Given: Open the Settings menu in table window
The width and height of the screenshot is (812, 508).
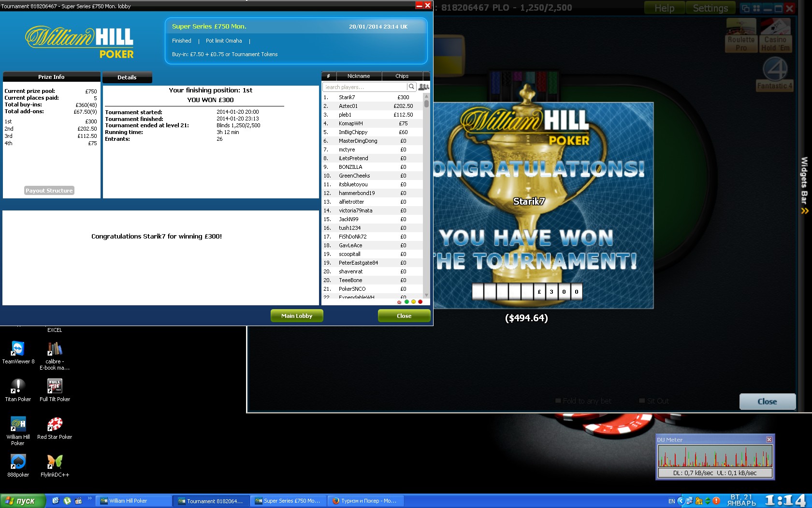Looking at the screenshot, I should tap(710, 8).
